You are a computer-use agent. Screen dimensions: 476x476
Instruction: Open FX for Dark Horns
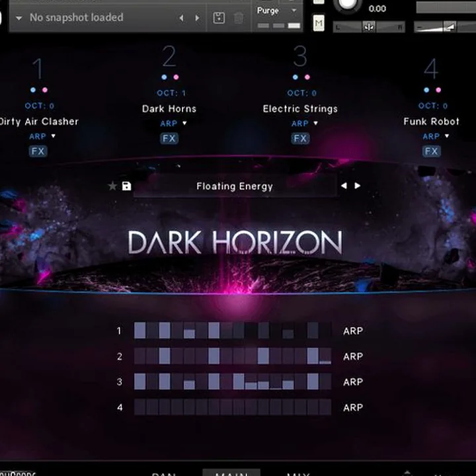pyautogui.click(x=169, y=138)
